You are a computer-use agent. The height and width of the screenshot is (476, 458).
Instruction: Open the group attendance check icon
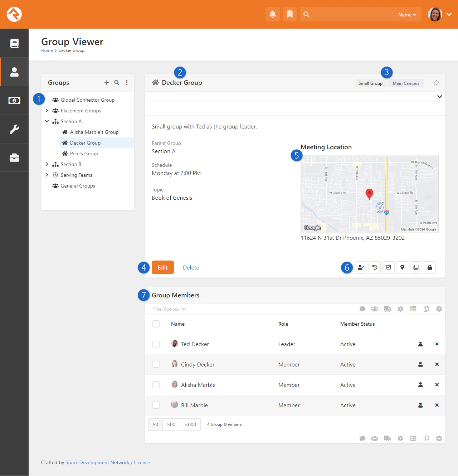click(389, 267)
